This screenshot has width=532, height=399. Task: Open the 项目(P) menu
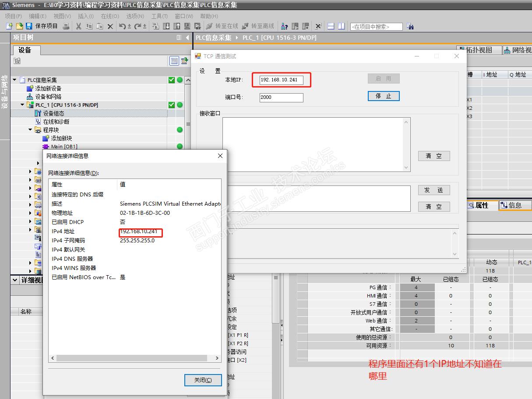click(14, 16)
